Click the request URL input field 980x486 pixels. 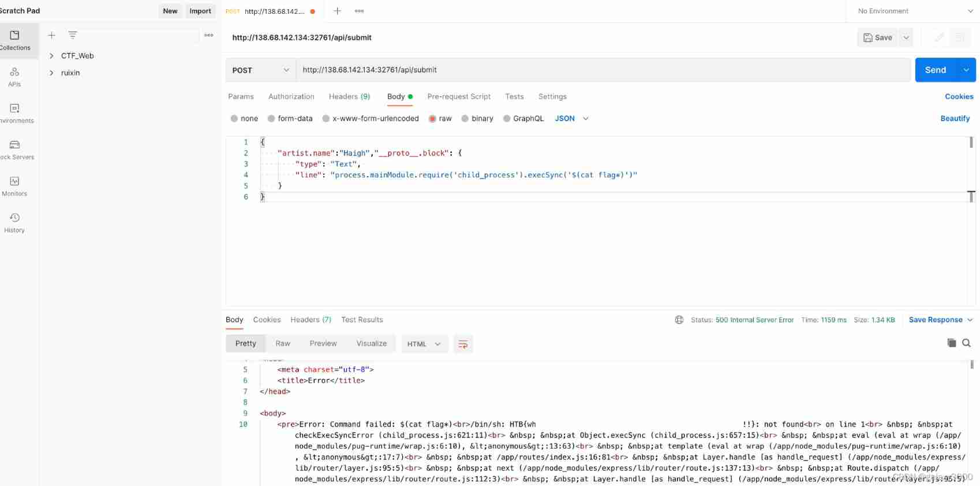(603, 70)
